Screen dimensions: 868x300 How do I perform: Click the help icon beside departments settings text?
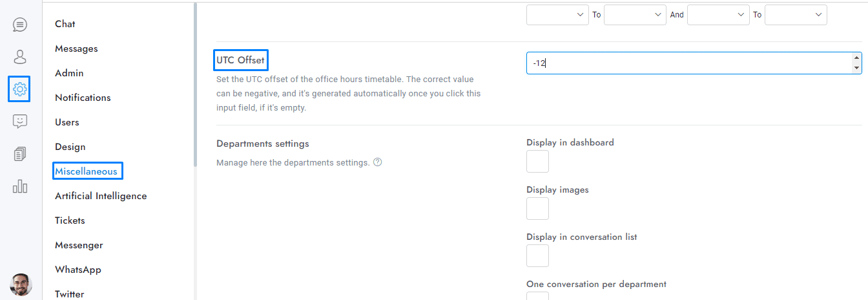pyautogui.click(x=378, y=162)
